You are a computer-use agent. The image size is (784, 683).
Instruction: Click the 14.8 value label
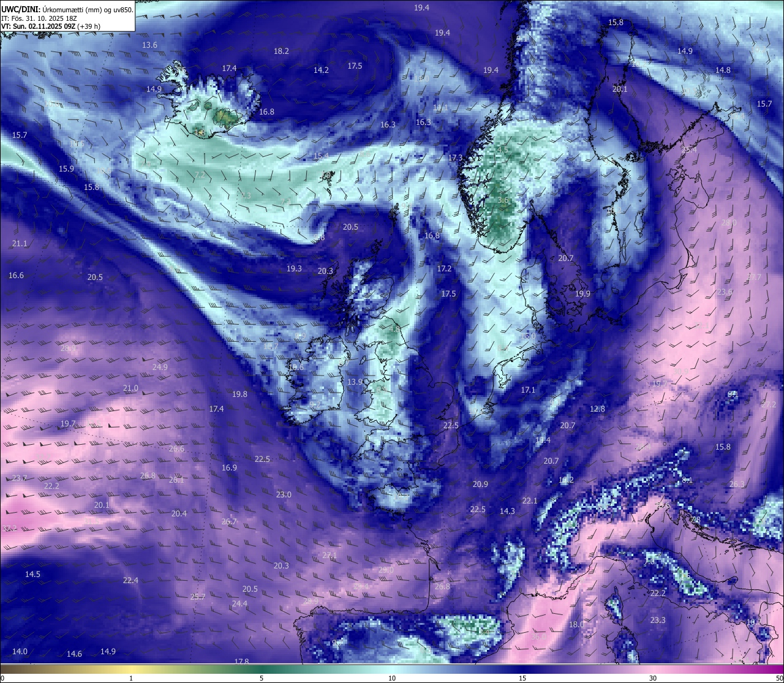pyautogui.click(x=723, y=70)
